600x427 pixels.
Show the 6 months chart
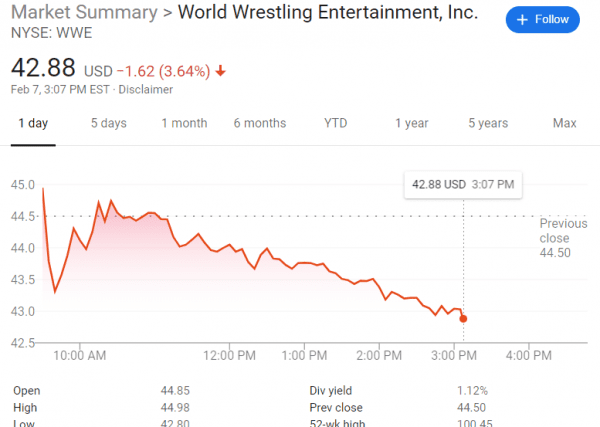260,124
